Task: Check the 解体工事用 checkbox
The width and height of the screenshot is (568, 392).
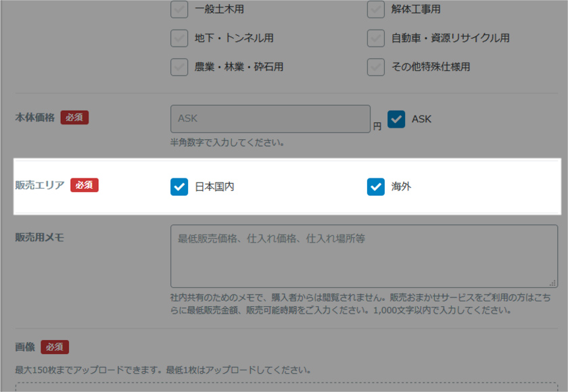Action: tap(376, 9)
